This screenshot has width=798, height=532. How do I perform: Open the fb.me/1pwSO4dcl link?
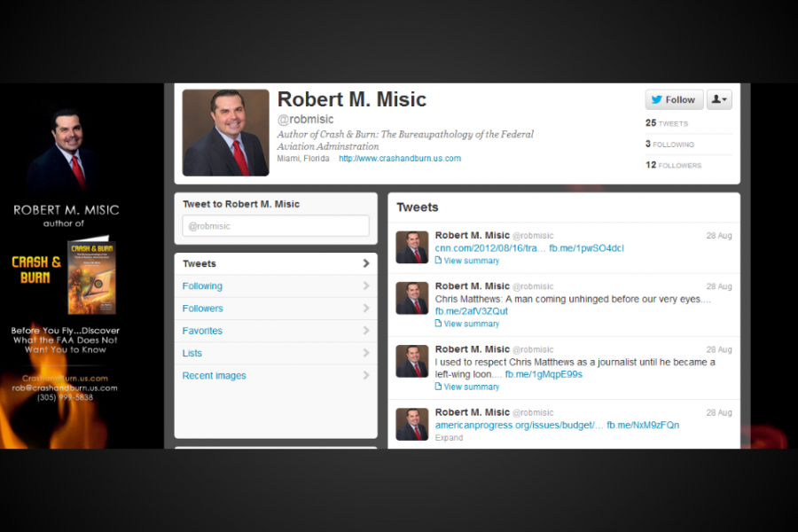pos(586,248)
